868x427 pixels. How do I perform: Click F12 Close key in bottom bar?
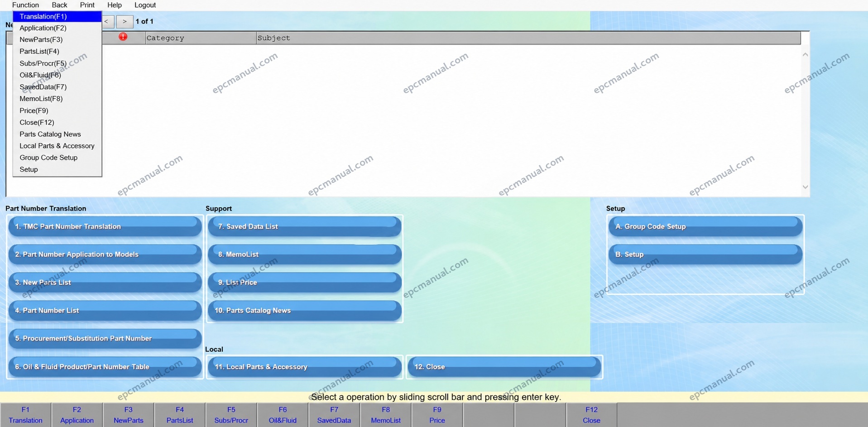[591, 415]
